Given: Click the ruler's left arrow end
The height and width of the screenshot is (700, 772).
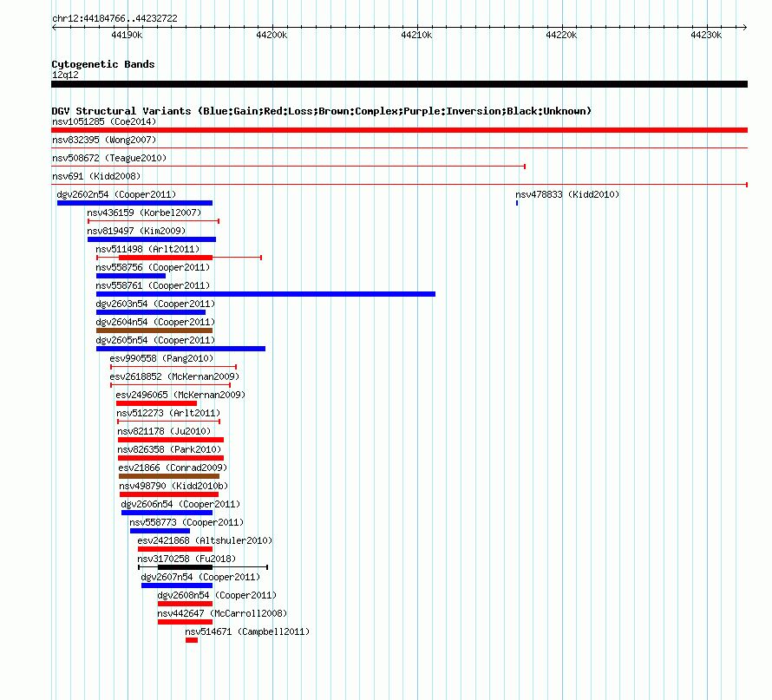Looking at the screenshot, I should click(54, 27).
